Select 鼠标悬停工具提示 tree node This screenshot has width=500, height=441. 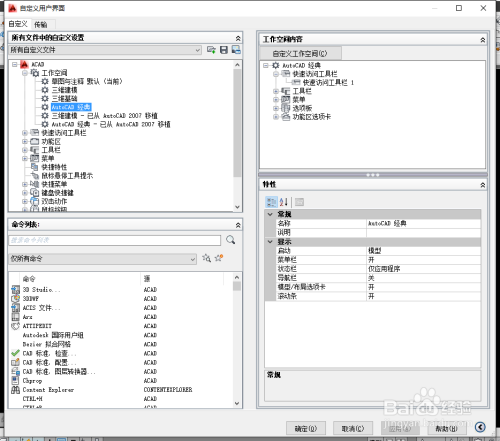pos(67,176)
